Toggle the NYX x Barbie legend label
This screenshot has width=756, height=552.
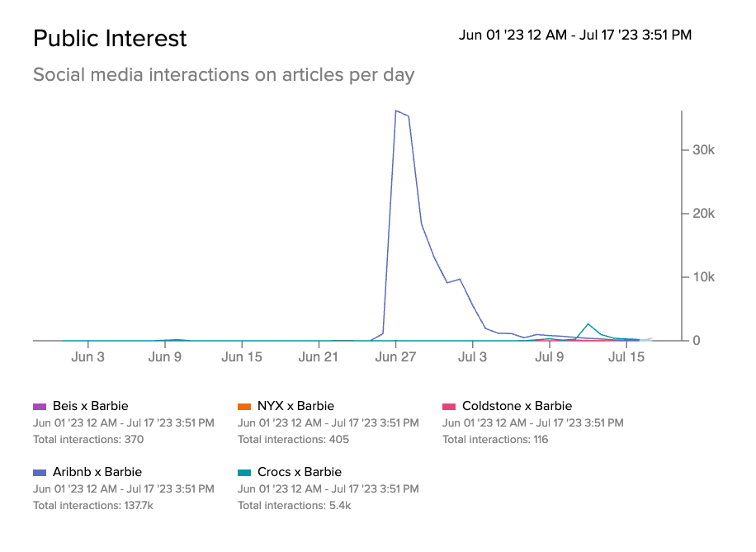295,406
